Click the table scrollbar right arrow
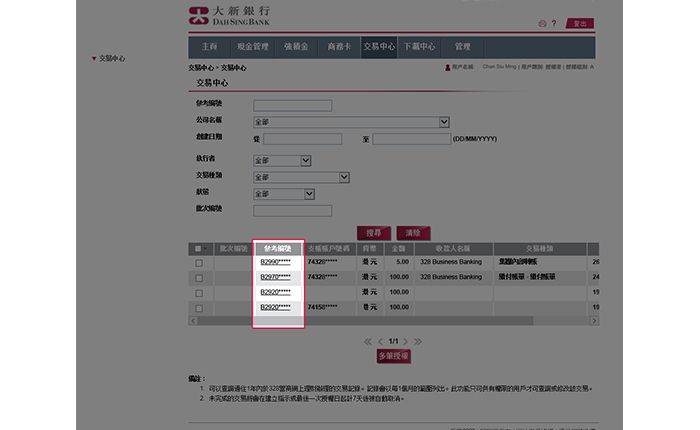Image resolution: width=700 pixels, height=430 pixels. pyautogui.click(x=594, y=321)
